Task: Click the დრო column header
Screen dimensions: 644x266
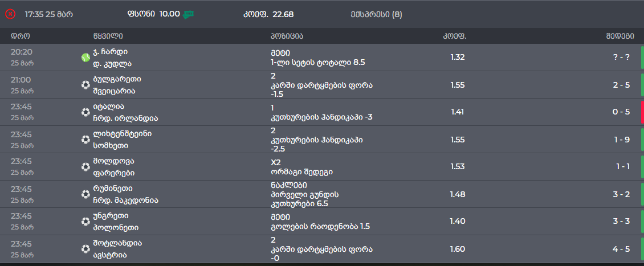Action: pos(20,36)
